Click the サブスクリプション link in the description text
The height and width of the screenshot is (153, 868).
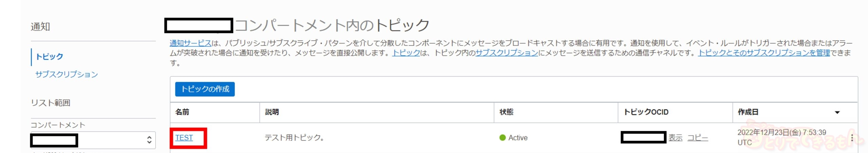tap(507, 53)
